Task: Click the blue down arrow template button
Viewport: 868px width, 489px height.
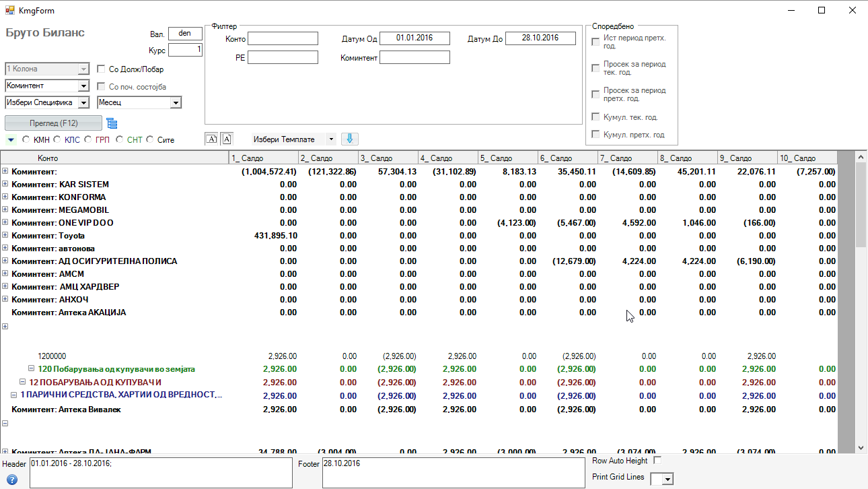Action: [350, 139]
